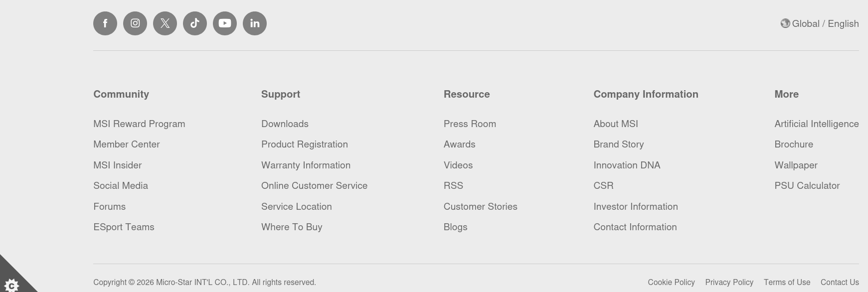Click the TikTok social icon

[195, 23]
